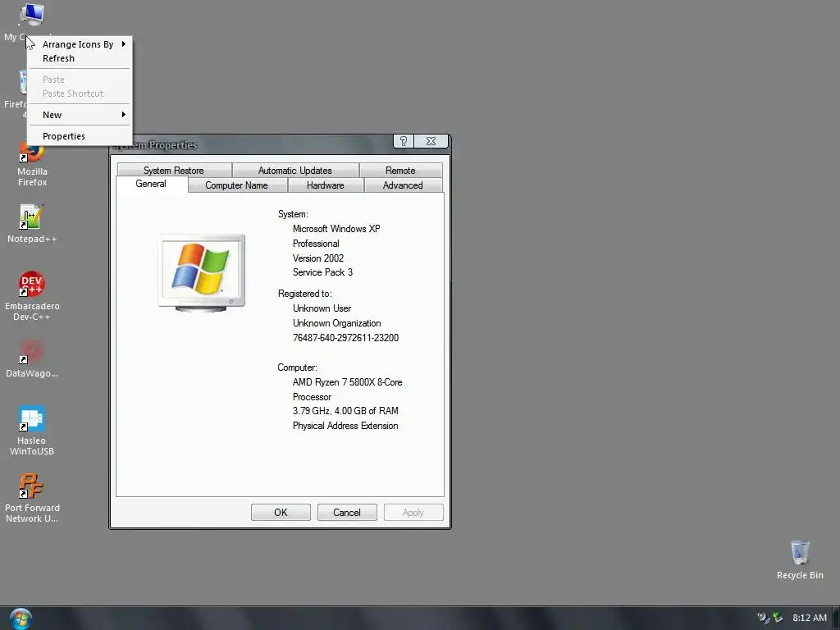The width and height of the screenshot is (840, 630).
Task: Switch to the System Restore tab
Action: 174,171
